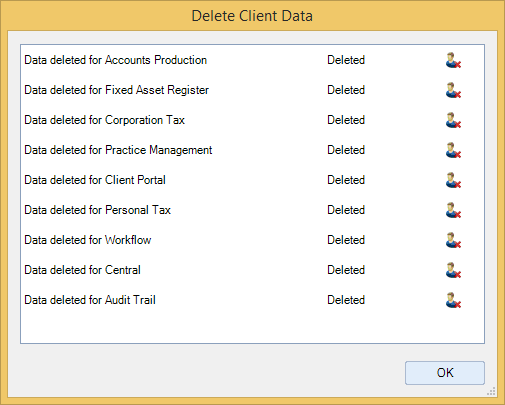Select 'Data deleted for Practice Management' text
The image size is (505, 405).
118,150
